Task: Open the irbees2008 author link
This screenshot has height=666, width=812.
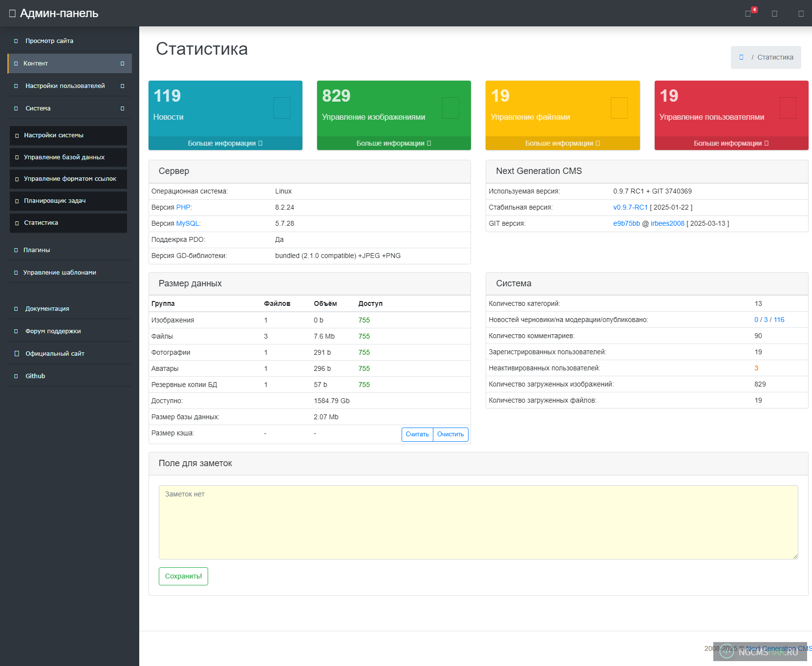Action: point(667,223)
